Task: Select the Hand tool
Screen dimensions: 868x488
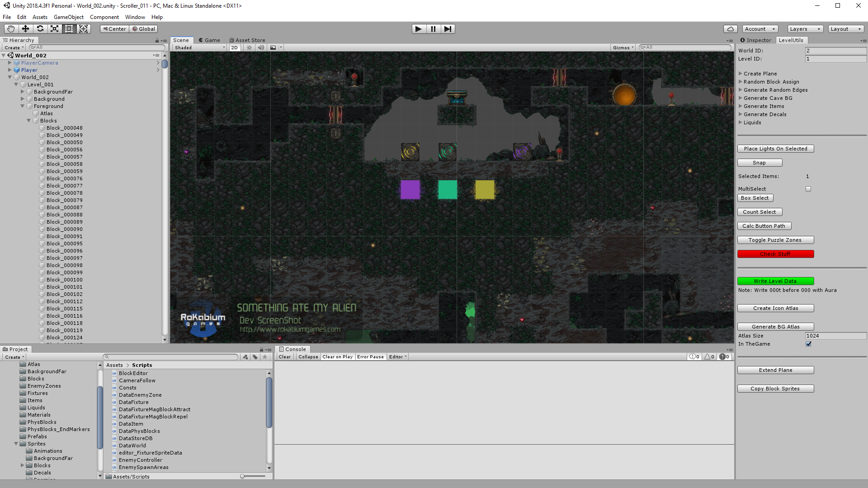Action: (x=11, y=29)
